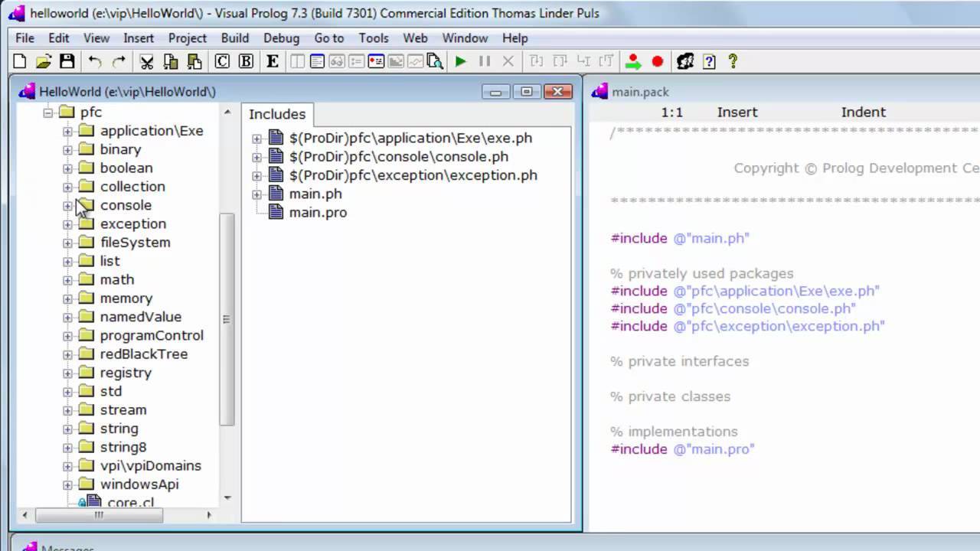This screenshot has height=551, width=980.
Task: Toggle breakpoint with the red circle icon
Action: tap(657, 62)
